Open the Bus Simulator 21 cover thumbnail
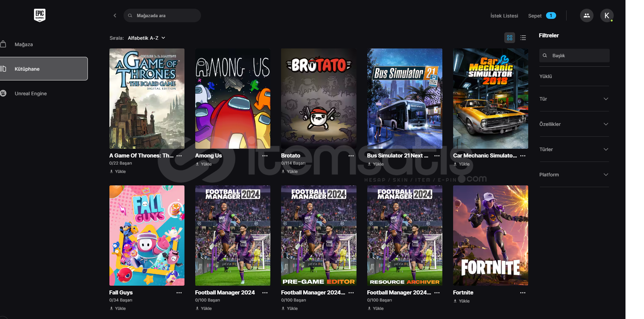 point(405,99)
